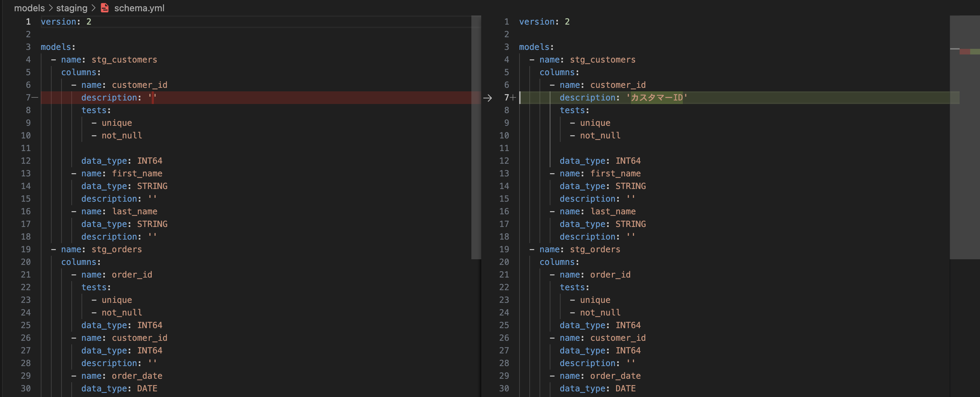Click 'columns:' on left line 5
980x397 pixels.
[81, 72]
